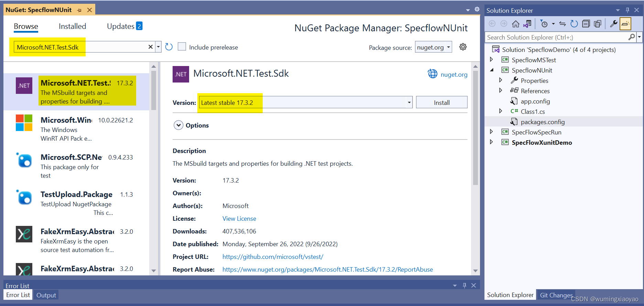The image size is (644, 306).
Task: Click the Home icon in Solution Explorer
Action: (515, 24)
